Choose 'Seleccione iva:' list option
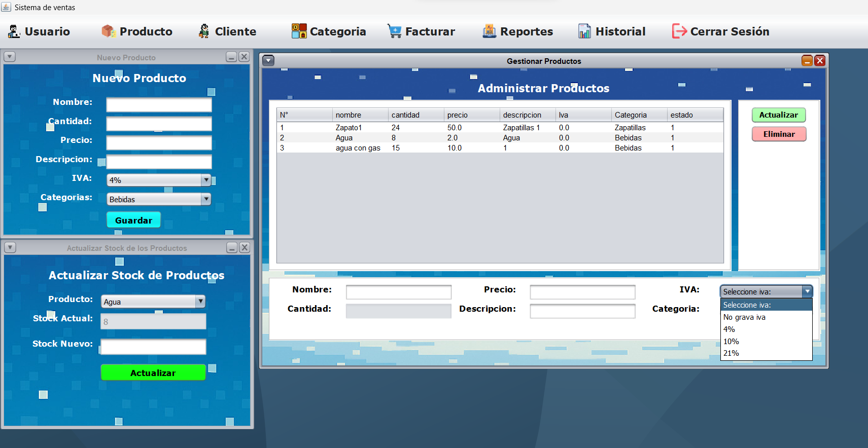 (x=767, y=305)
